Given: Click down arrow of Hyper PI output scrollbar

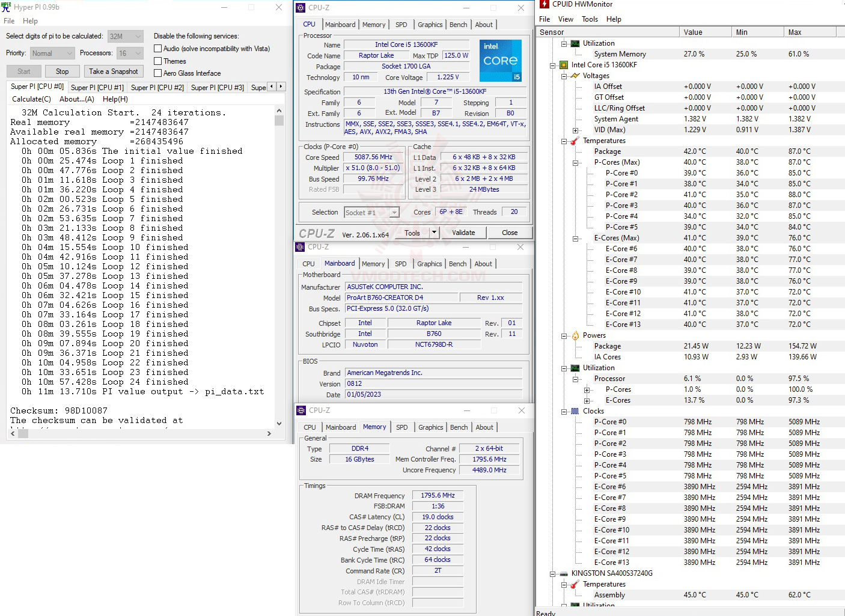Looking at the screenshot, I should (279, 424).
